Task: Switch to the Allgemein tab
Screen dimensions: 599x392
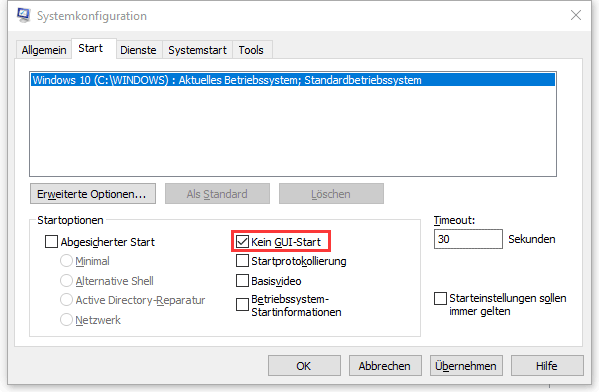Action: [x=44, y=50]
